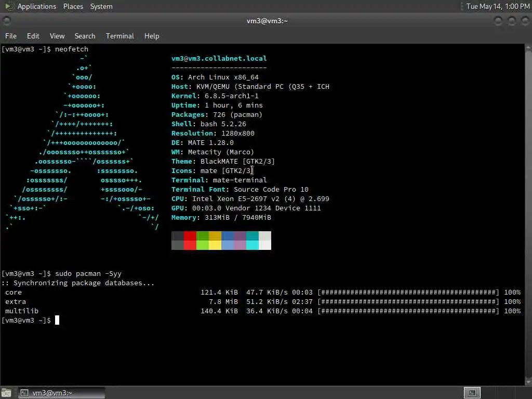Click the yellow color block in neofetch palette
Viewport: 532px width, 399px height.
pyautogui.click(x=215, y=241)
